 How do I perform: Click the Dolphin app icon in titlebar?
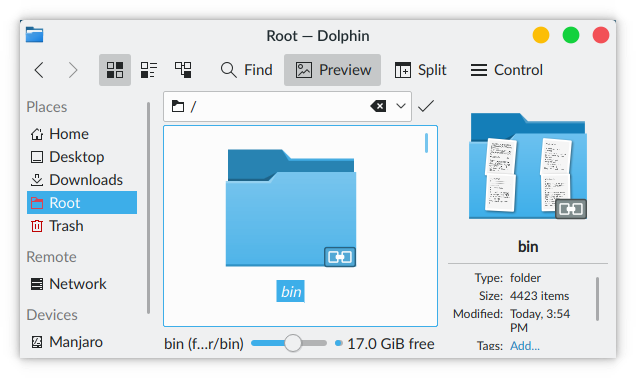coord(34,35)
